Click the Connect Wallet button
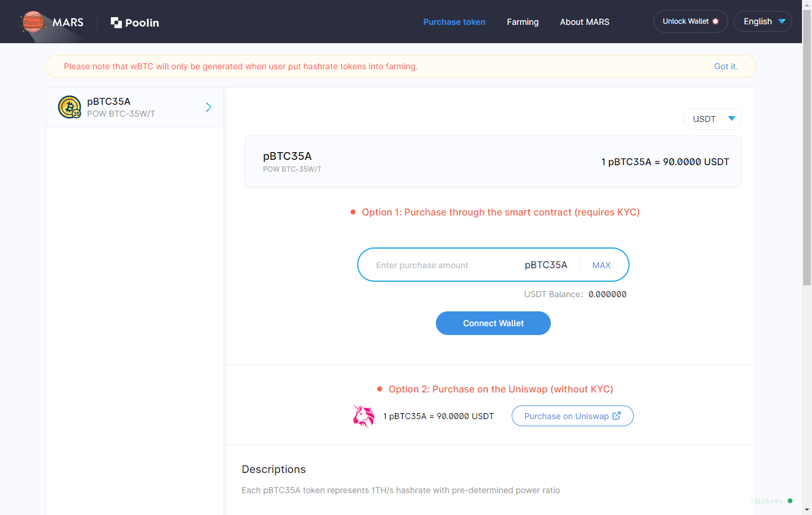 coord(493,323)
